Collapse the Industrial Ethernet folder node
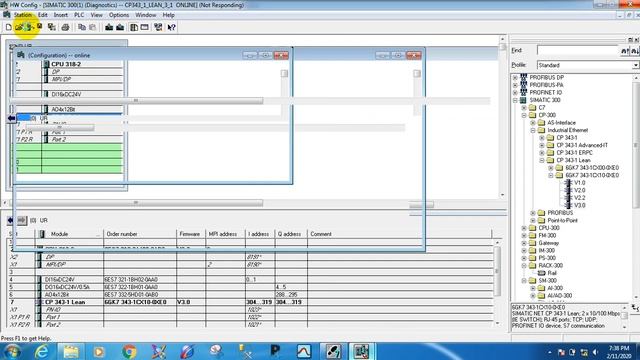640x360 pixels. [x=533, y=130]
